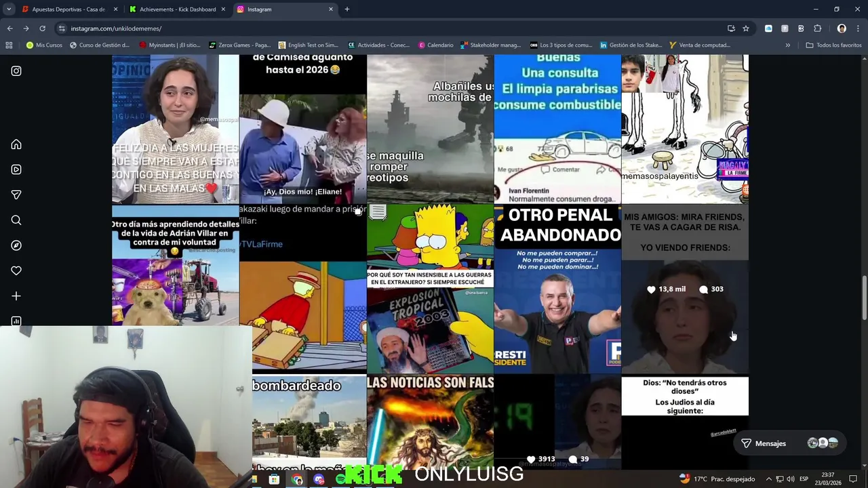Open Myinstants bookmark

pos(170,45)
